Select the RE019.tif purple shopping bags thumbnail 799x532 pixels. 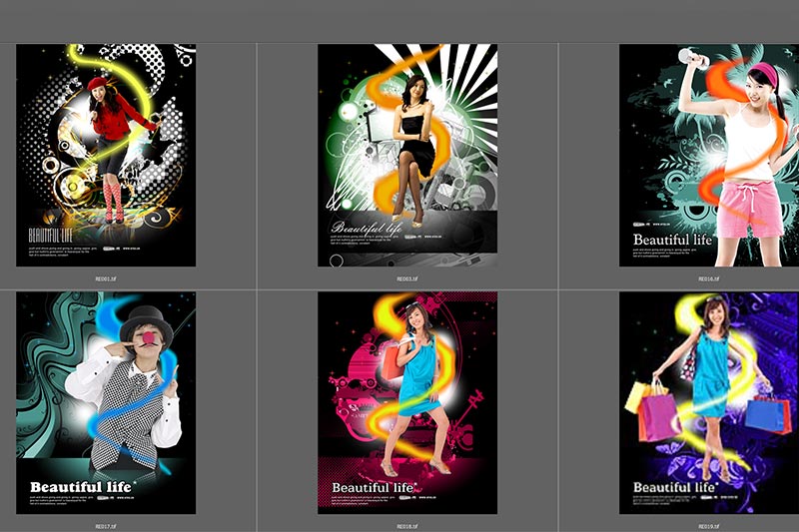pos(709,402)
